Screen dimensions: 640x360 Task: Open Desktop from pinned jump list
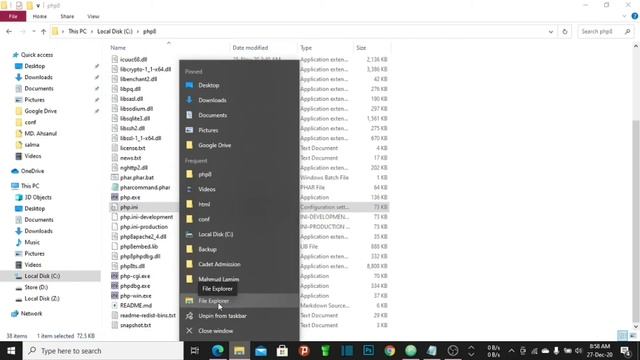239,85
